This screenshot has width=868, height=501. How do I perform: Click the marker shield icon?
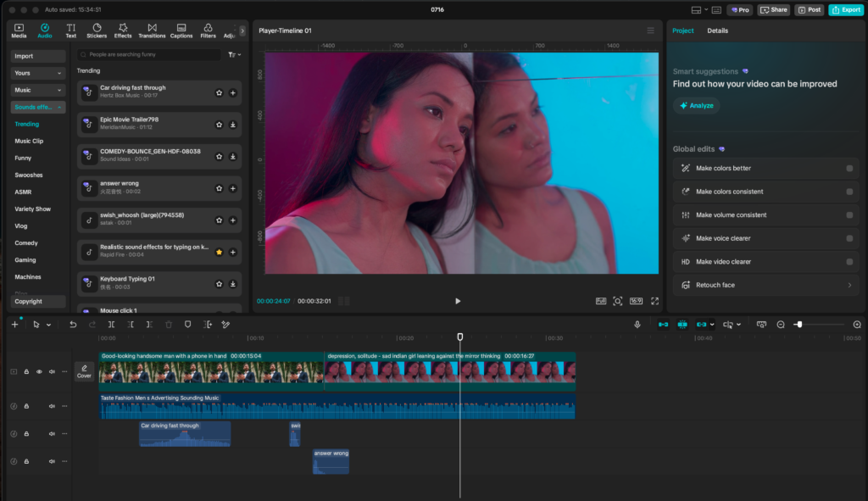187,325
